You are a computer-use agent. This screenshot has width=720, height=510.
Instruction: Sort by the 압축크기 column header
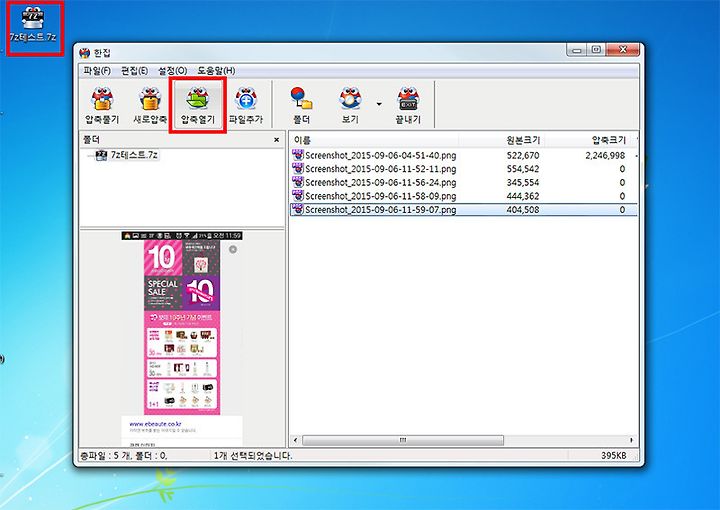[x=588, y=140]
